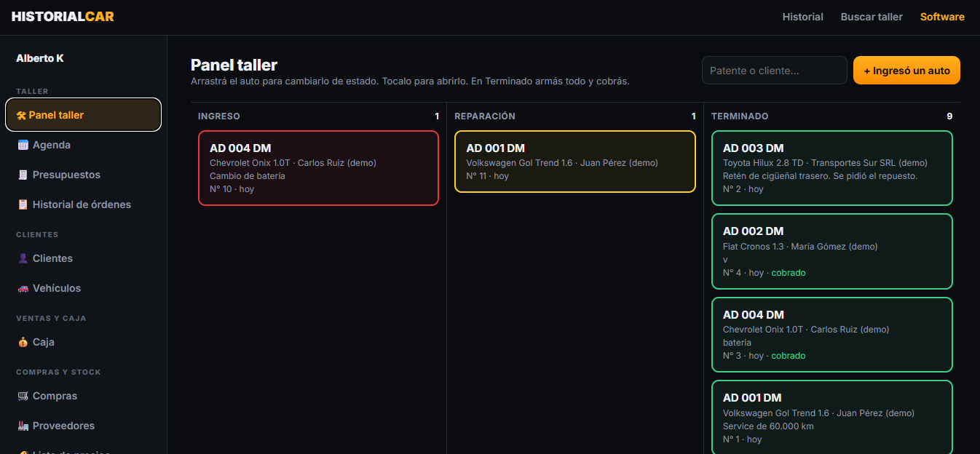Open Buscar taller in top navigation

(872, 17)
